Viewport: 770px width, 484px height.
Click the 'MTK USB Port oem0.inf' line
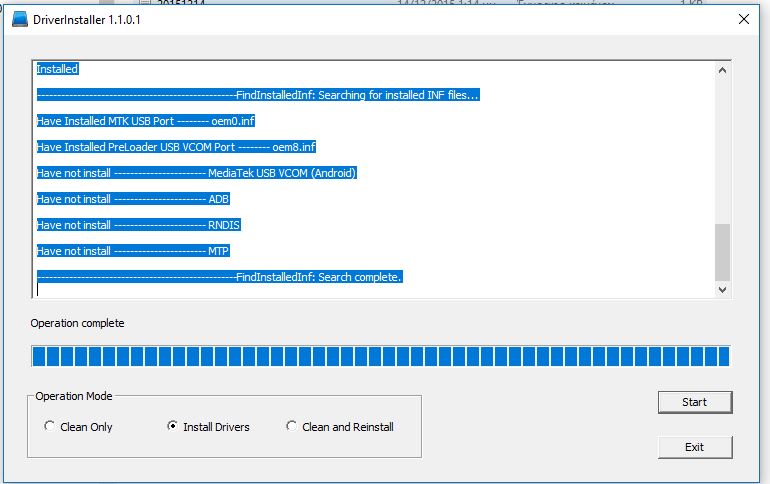point(146,121)
